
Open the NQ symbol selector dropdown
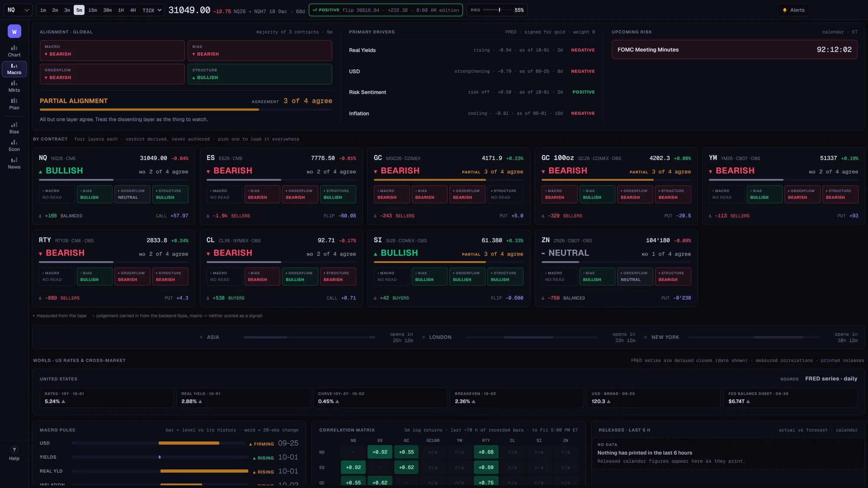coord(18,10)
